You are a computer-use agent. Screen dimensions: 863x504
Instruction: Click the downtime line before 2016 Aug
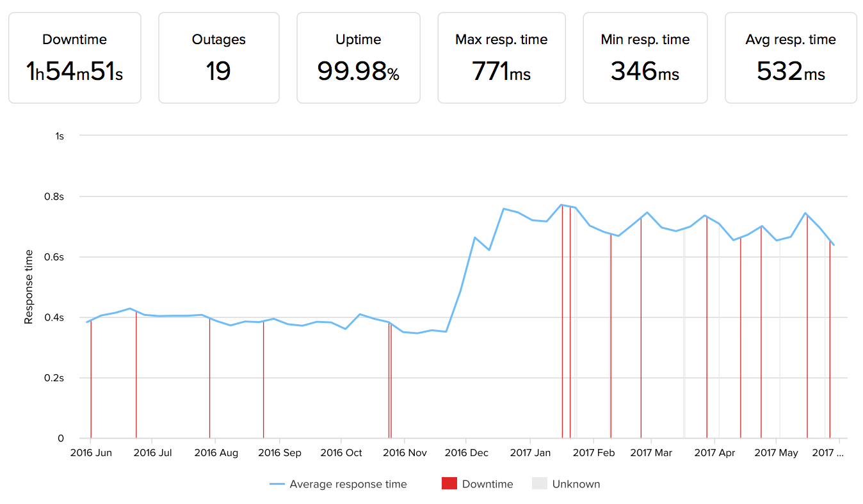(210, 378)
